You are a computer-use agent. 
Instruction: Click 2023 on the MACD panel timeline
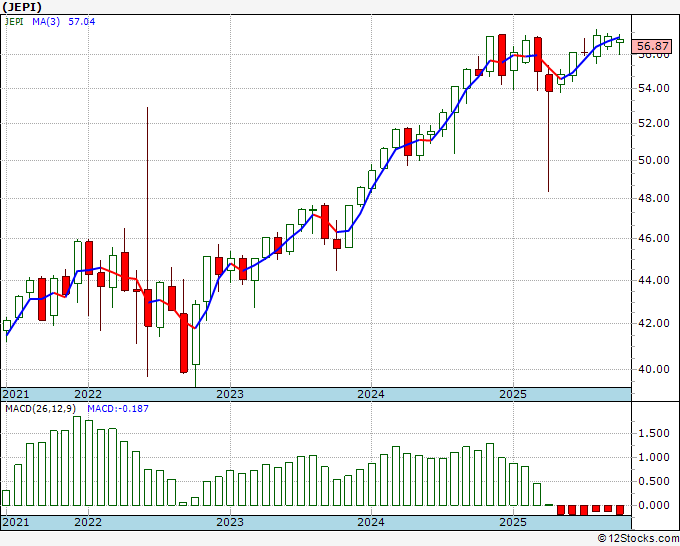coord(230,522)
